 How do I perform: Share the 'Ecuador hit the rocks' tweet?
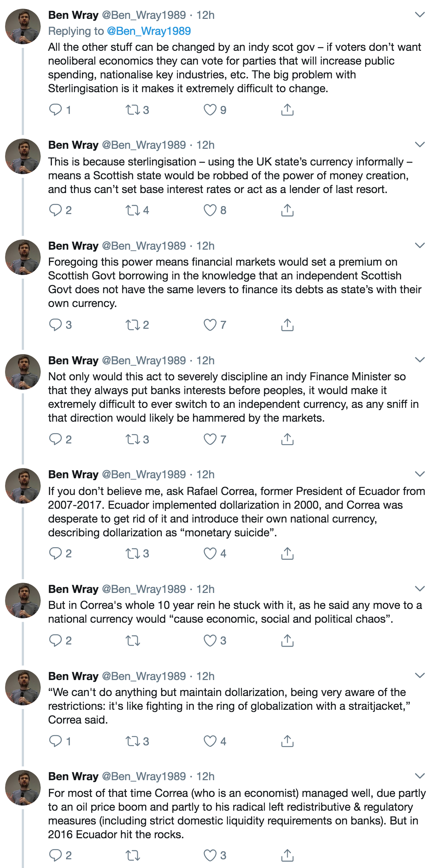point(287,855)
